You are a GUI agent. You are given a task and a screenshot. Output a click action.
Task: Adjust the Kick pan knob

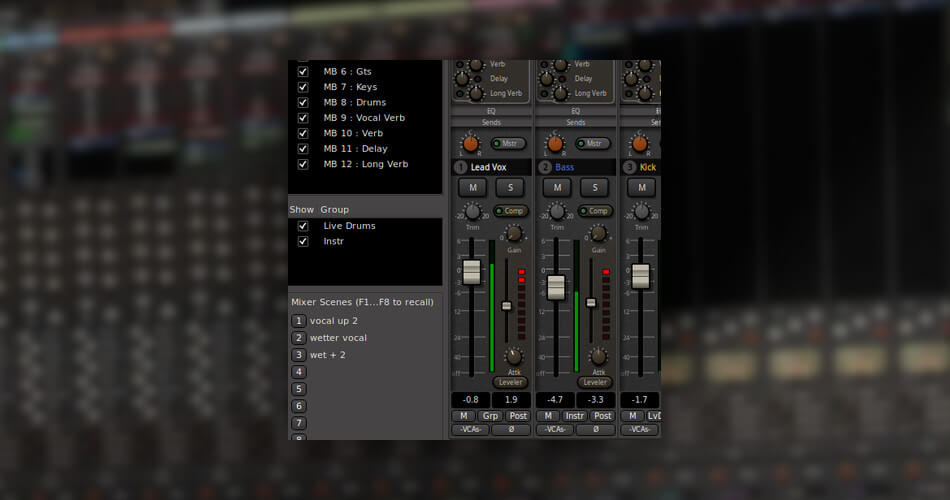[x=639, y=144]
